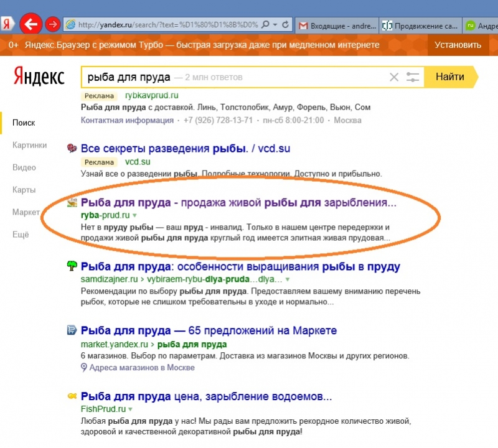Screen dimensions: 498x448
Task: Select Картинки in the left sidebar
Action: pyautogui.click(x=29, y=145)
